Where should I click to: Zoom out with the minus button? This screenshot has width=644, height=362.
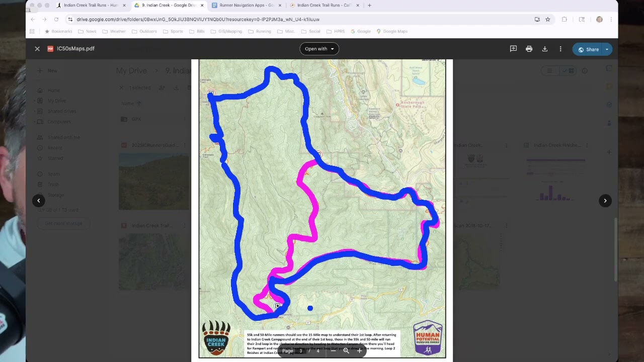point(333,351)
